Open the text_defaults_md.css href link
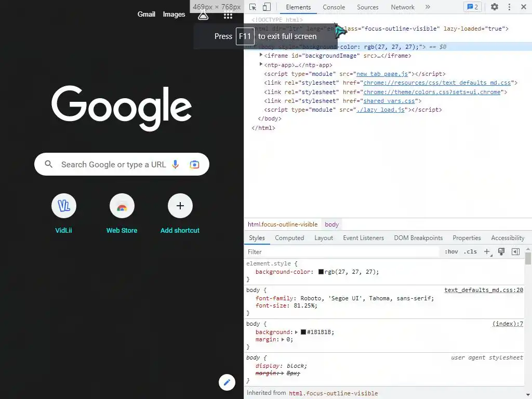Viewport: 532px width, 399px height. [x=437, y=83]
